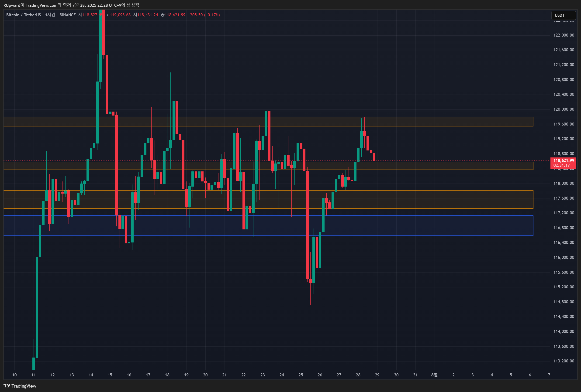Click the change value −205.50 (−0.17%)

tap(204, 15)
